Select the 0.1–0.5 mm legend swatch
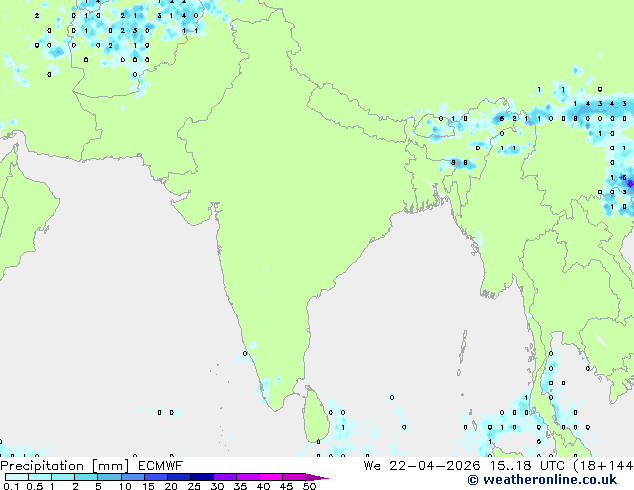Viewport: 634px width, 490px height. point(17,477)
